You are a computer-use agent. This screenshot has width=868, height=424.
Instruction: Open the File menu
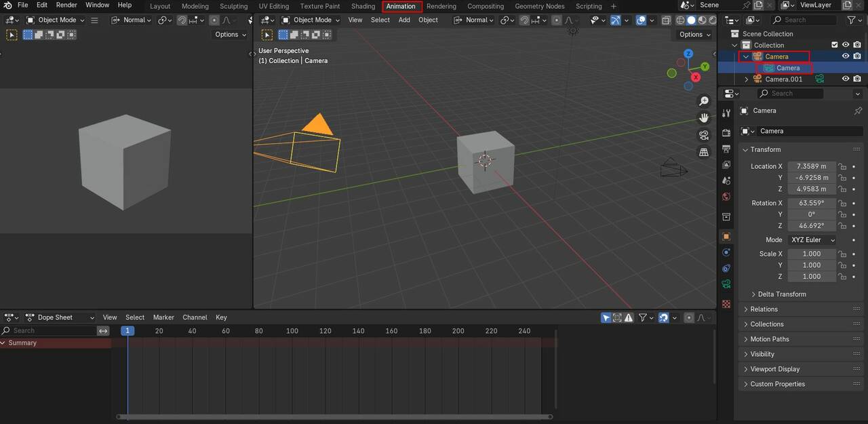tap(22, 5)
